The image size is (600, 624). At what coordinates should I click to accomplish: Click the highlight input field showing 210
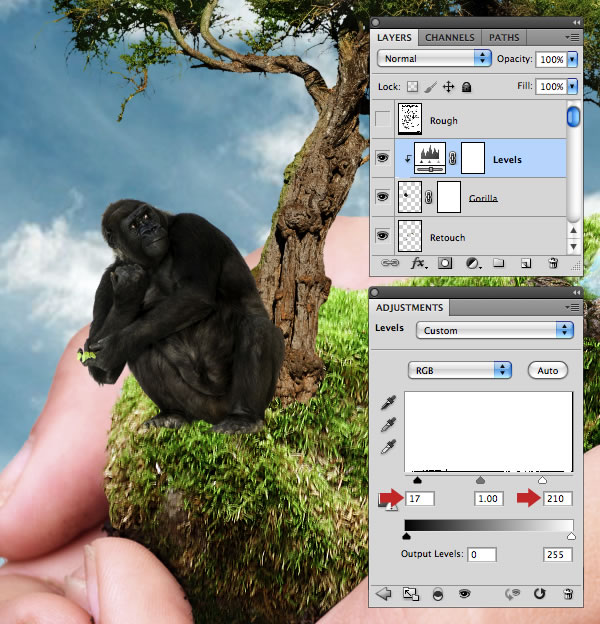(x=557, y=499)
